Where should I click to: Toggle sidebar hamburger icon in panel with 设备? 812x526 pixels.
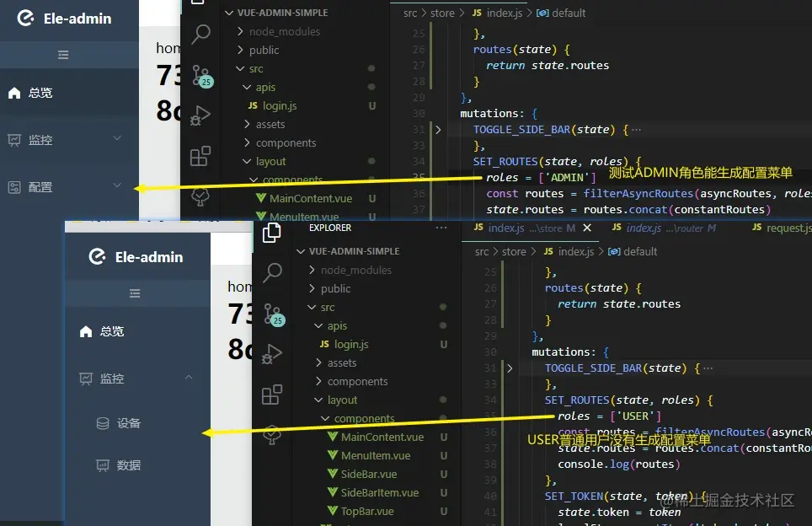tap(135, 294)
